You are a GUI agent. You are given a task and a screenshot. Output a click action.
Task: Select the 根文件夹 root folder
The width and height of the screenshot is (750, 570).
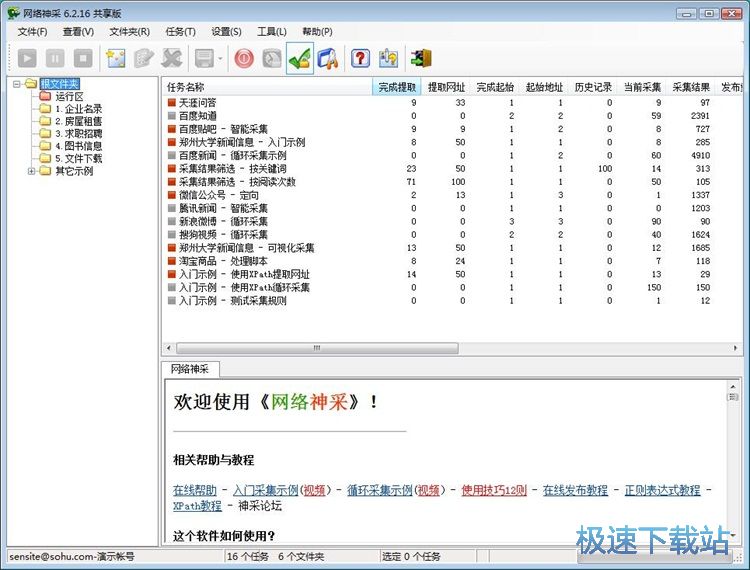[59, 84]
